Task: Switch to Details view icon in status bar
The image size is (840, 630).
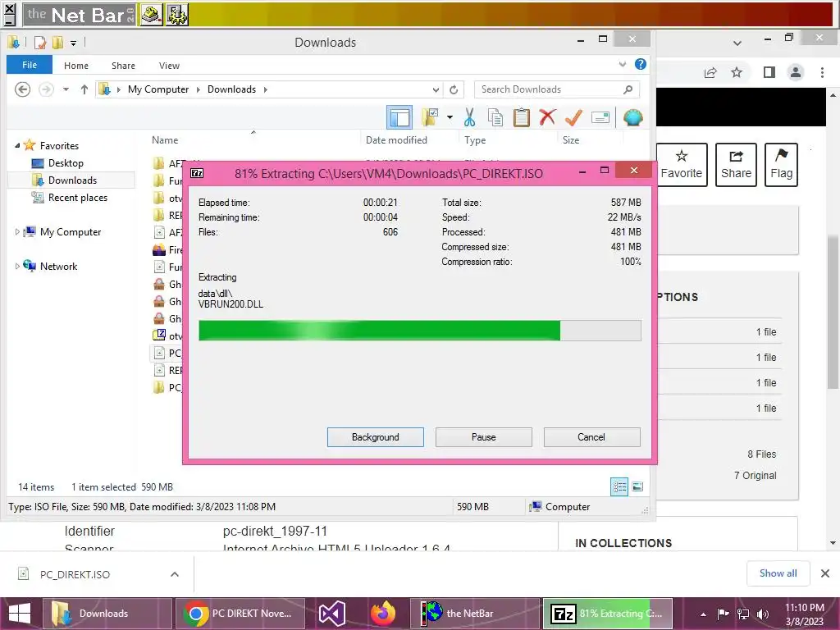Action: tap(620, 486)
